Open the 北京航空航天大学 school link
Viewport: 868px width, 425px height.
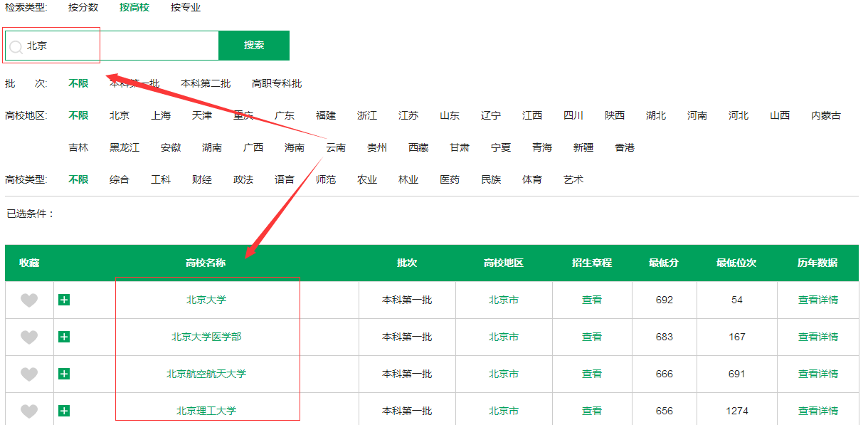pyautogui.click(x=206, y=374)
